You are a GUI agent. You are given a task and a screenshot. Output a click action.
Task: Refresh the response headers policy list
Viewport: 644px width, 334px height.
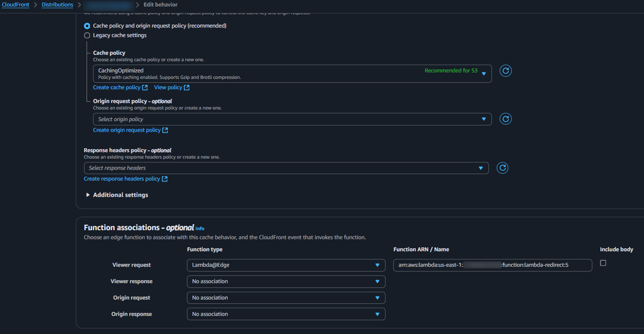502,168
